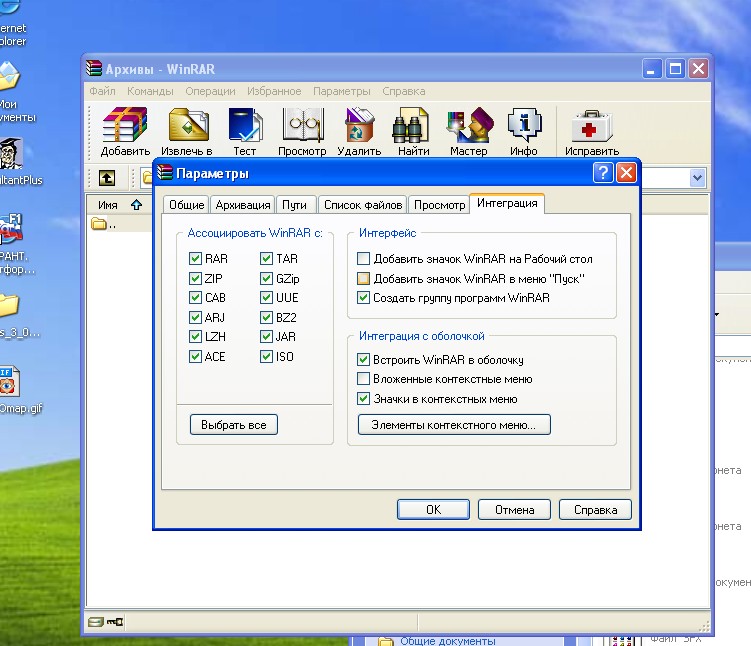751x646 pixels.
Task: Open the Список файлов tab
Action: click(363, 205)
